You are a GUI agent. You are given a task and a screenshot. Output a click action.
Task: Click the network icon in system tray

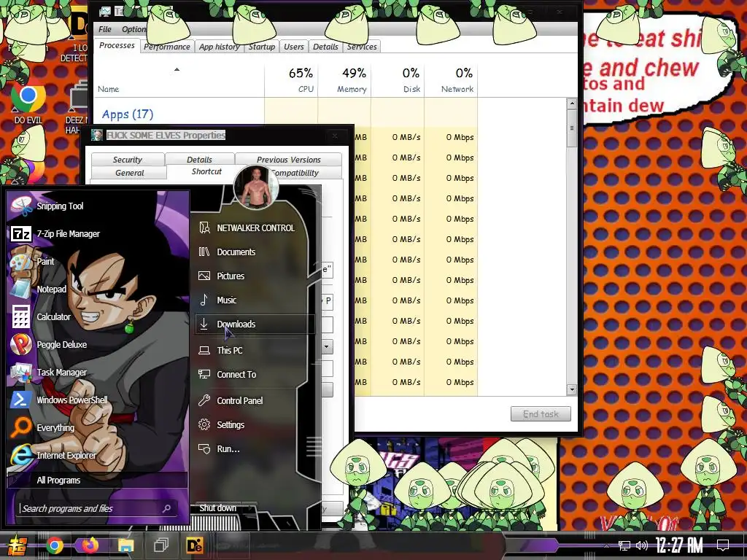click(624, 545)
